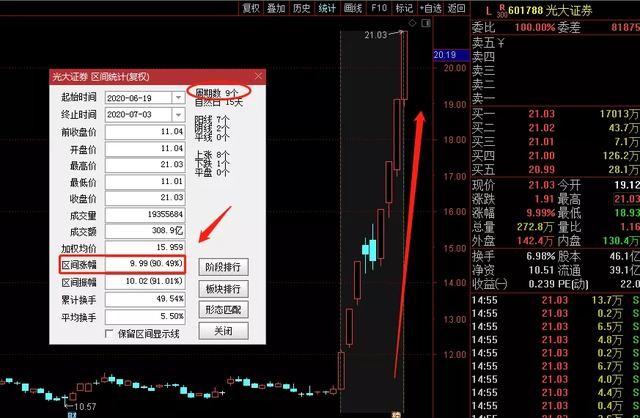Click the 形态匹配 button
Viewport: 640px width, 418px height.
click(x=223, y=310)
